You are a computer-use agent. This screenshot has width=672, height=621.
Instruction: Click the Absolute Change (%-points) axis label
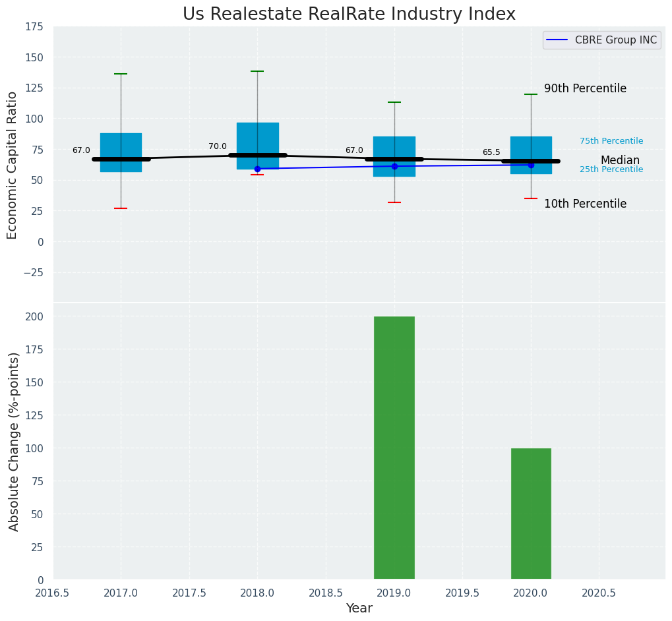pos(14,441)
